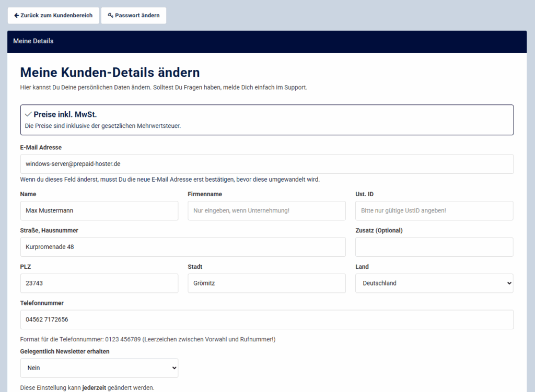Focus the Telefonnummer input field
This screenshot has width=535, height=392.
[267, 319]
